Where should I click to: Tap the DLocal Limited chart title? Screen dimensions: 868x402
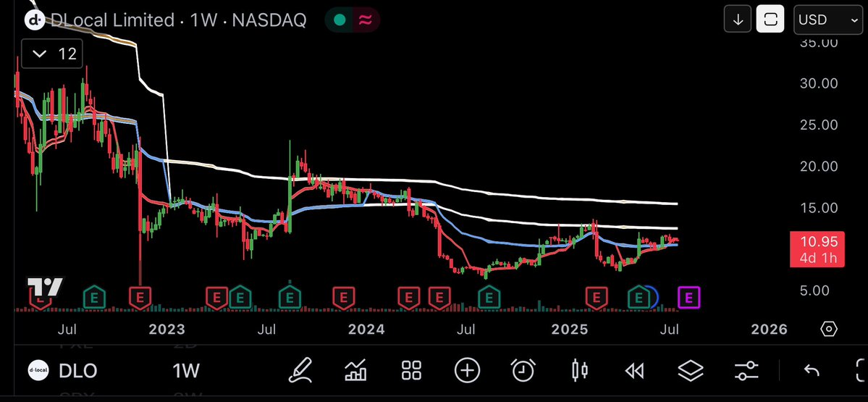coord(112,20)
